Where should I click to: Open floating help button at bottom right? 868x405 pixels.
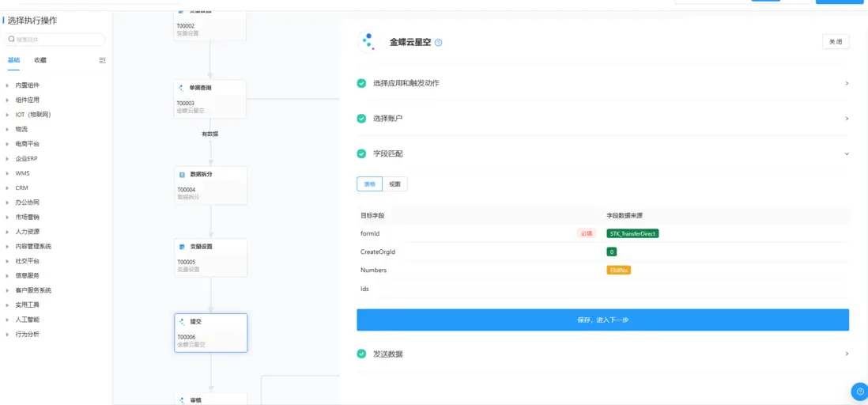pyautogui.click(x=859, y=391)
